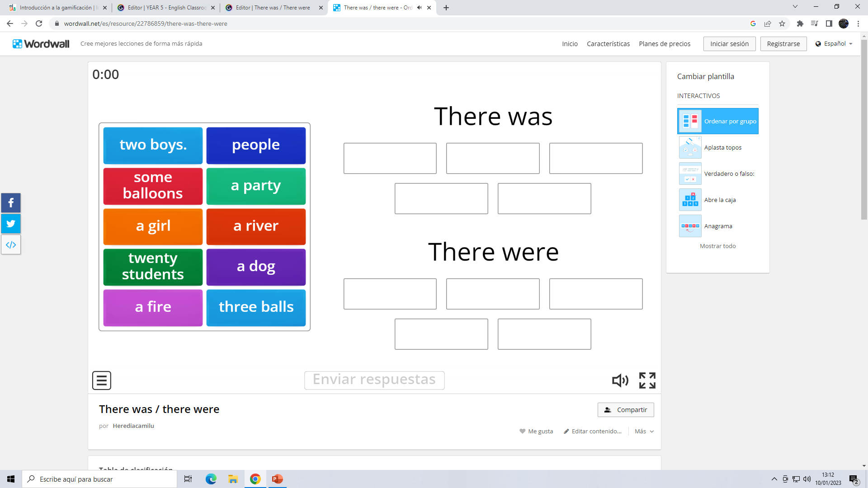Select the 'a dog' word tile
Viewport: 868px width, 488px height.
coord(256,267)
